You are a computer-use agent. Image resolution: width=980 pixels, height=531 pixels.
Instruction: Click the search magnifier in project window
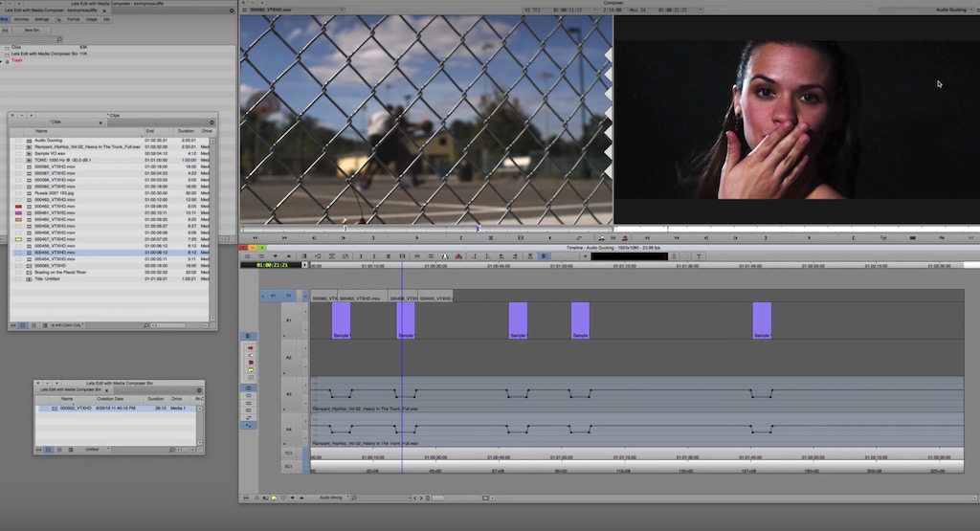[59, 39]
